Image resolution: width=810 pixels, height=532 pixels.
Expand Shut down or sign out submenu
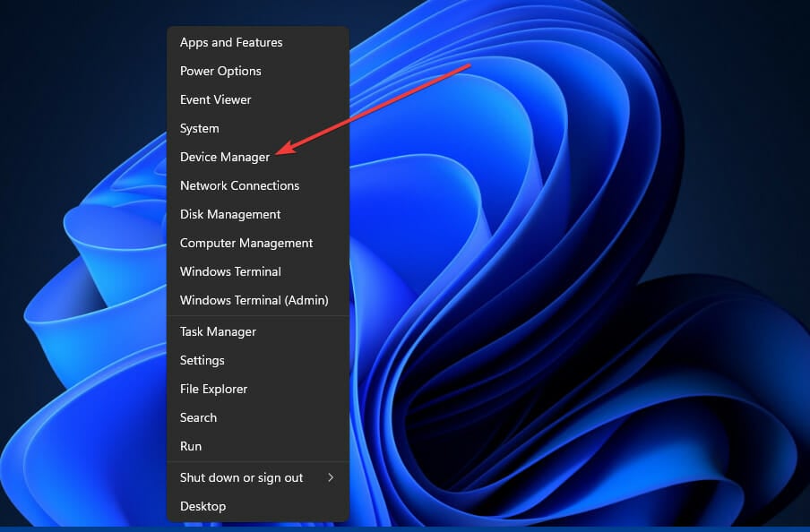pyautogui.click(x=258, y=477)
